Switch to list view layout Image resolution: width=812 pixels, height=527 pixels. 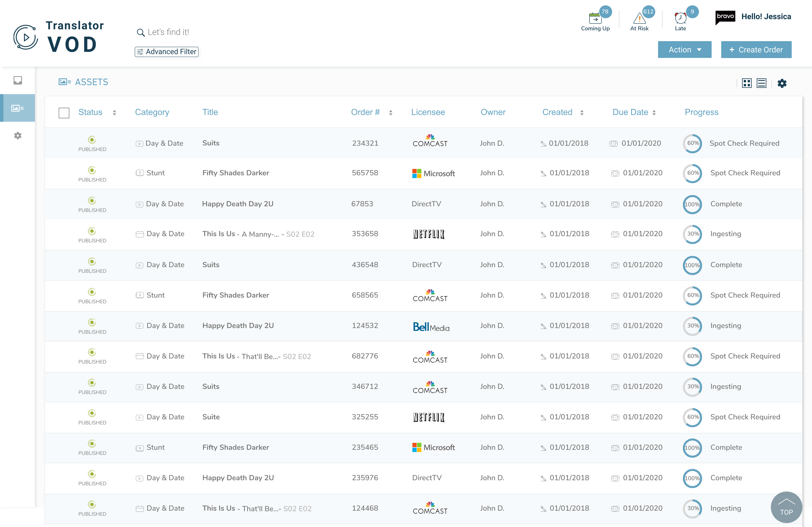pyautogui.click(x=761, y=83)
